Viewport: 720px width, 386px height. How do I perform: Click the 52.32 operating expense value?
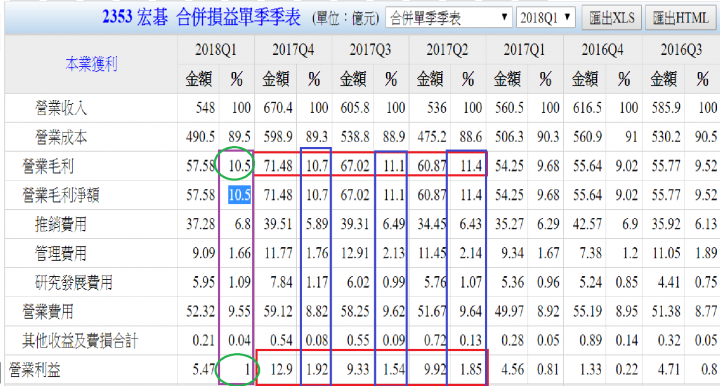(x=200, y=311)
